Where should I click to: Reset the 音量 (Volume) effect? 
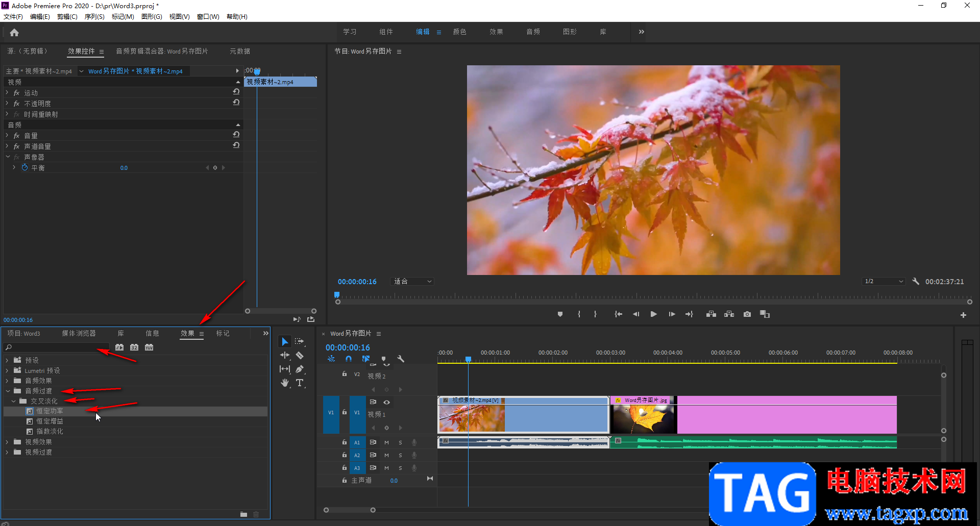tap(236, 135)
